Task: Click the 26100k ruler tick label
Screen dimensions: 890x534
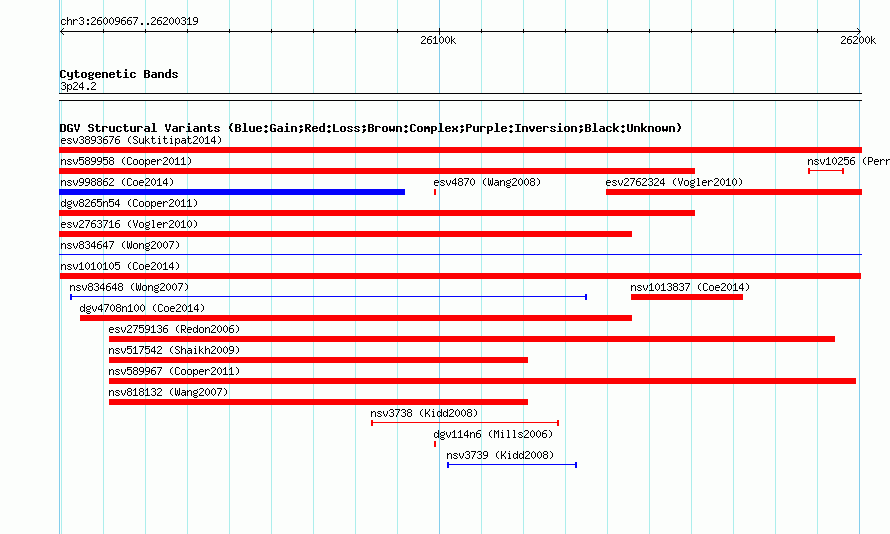Action: pyautogui.click(x=438, y=40)
